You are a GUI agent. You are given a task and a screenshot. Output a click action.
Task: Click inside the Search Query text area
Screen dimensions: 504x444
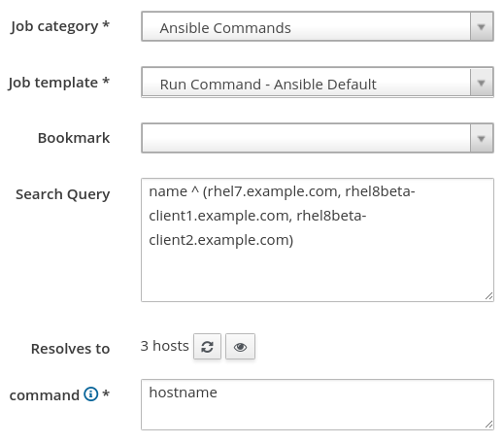pyautogui.click(x=318, y=240)
